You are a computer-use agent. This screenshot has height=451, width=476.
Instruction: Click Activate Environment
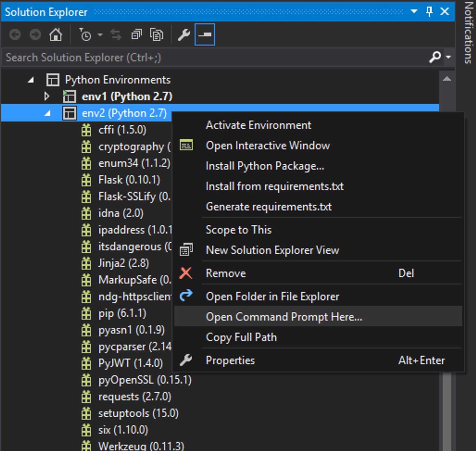click(258, 125)
